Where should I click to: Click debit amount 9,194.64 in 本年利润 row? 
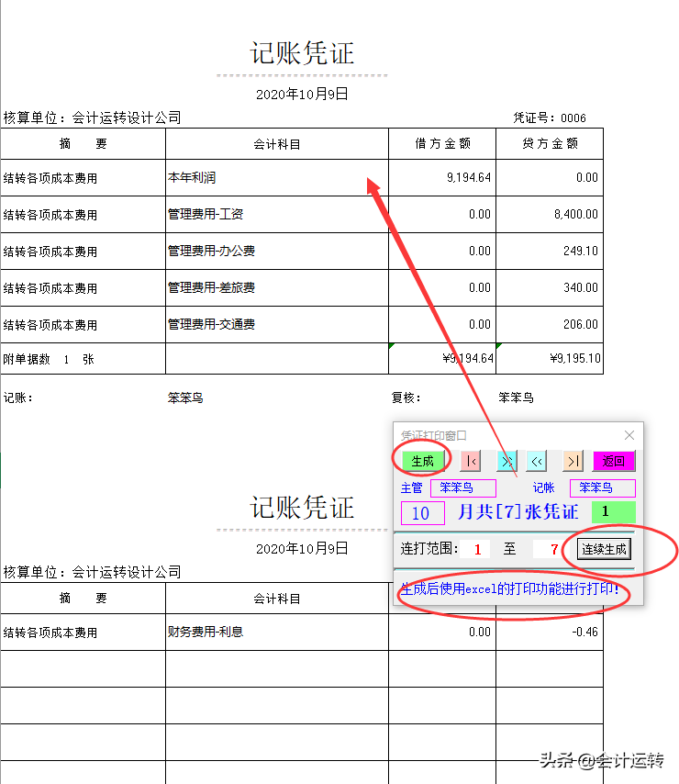click(442, 178)
